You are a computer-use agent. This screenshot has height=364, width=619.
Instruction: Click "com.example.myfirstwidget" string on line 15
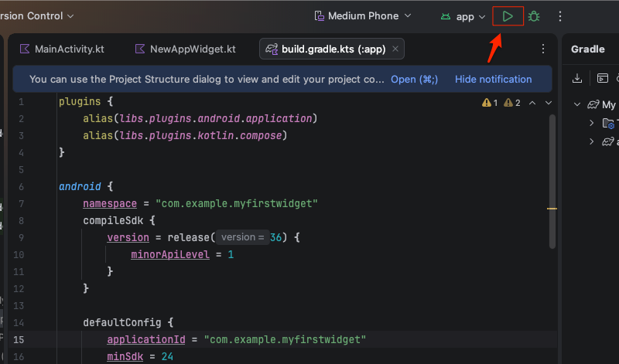pyautogui.click(x=285, y=339)
